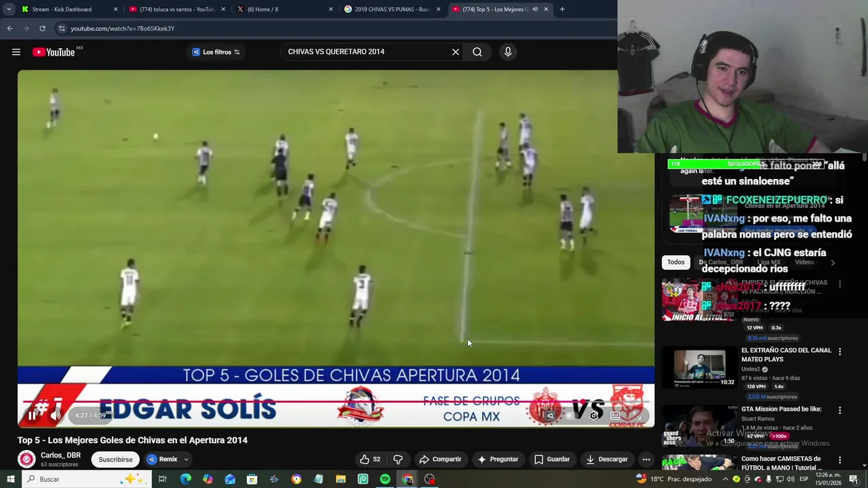Screen dimensions: 868x488
Task: Open options menu for GTA Mission Passed video
Action: [840, 410]
